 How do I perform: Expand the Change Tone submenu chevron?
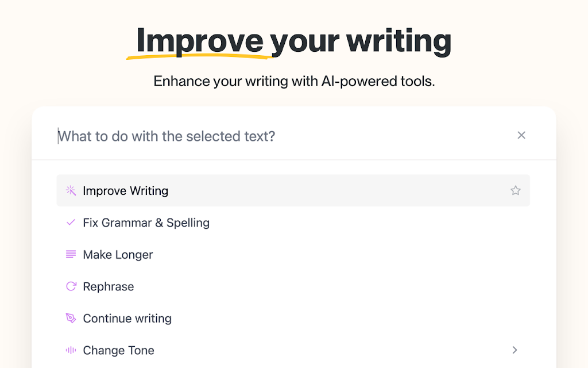coord(515,350)
